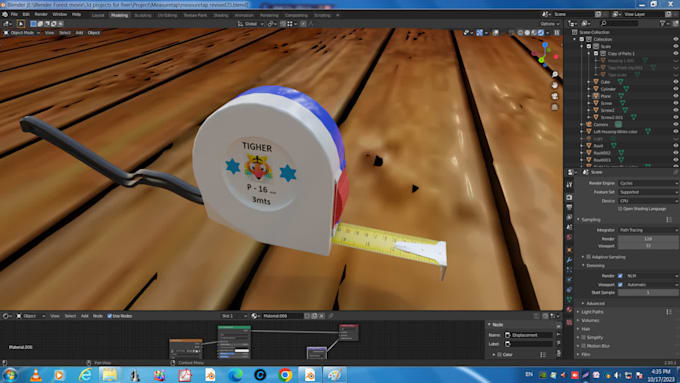Viewport: 680px width, 383px height.
Task: Open the Device CPU dropdown
Action: [x=648, y=201]
